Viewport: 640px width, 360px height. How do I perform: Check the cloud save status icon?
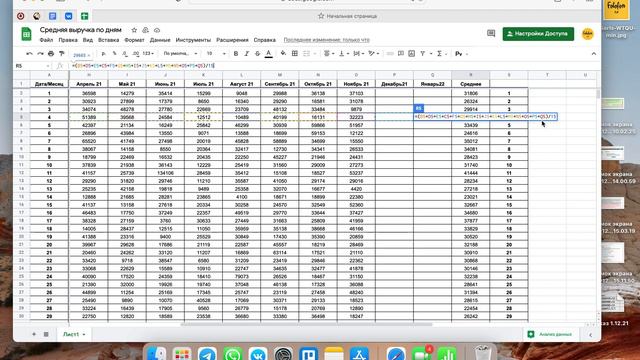click(157, 30)
